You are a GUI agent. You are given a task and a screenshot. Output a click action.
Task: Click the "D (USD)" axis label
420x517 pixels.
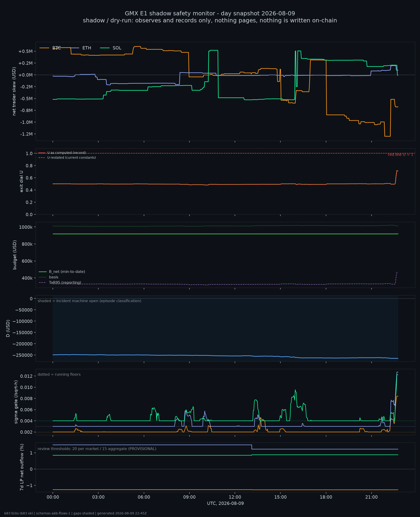tap(8, 328)
